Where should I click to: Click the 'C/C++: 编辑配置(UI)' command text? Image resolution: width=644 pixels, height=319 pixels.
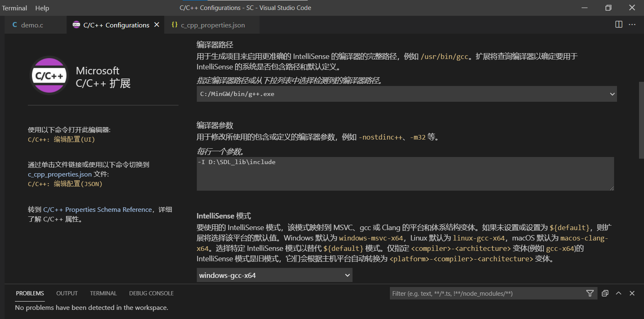pos(61,140)
